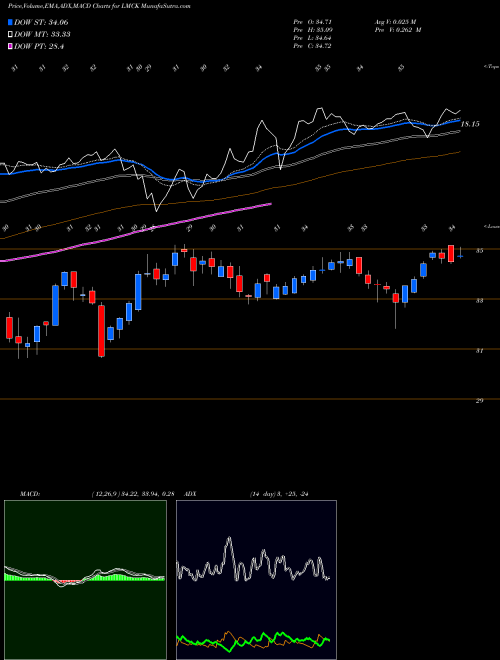
Task: Click the MACD: panel heading
Action: point(30,494)
